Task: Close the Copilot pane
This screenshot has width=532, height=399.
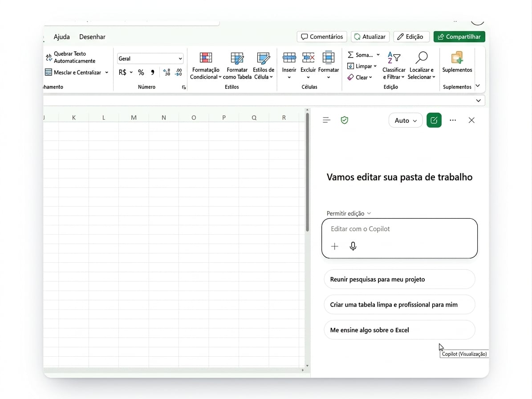Action: pyautogui.click(x=471, y=120)
